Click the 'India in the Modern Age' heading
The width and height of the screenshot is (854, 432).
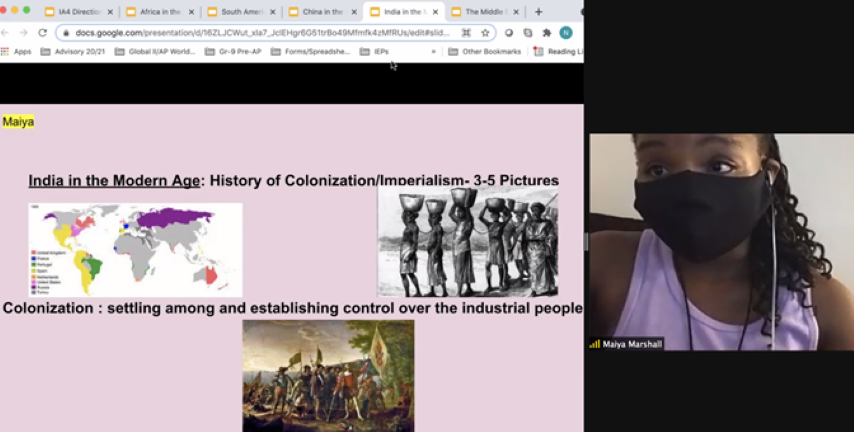click(113, 181)
